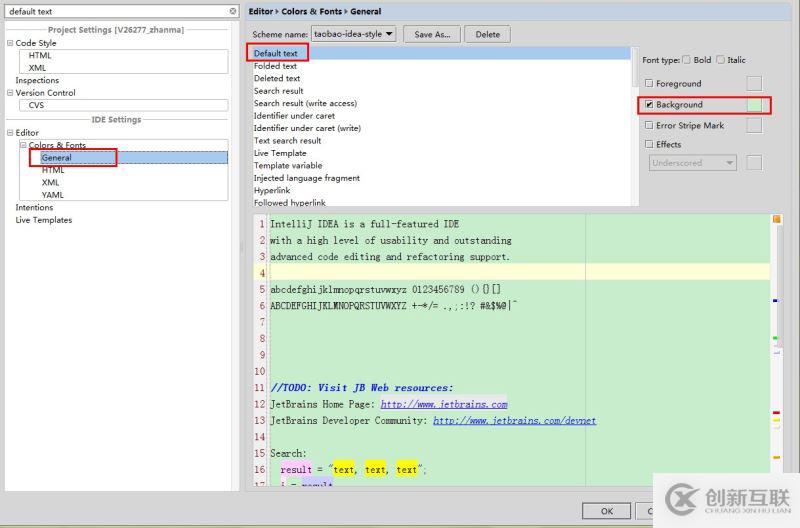
Task: Collapse the Version Control tree node
Action: click(x=10, y=93)
